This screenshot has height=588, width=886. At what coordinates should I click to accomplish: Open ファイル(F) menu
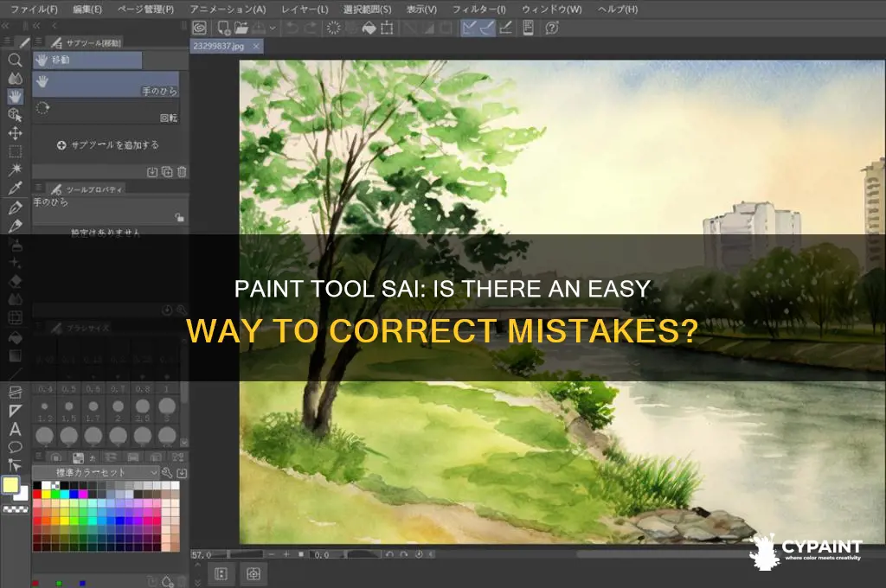[34, 9]
